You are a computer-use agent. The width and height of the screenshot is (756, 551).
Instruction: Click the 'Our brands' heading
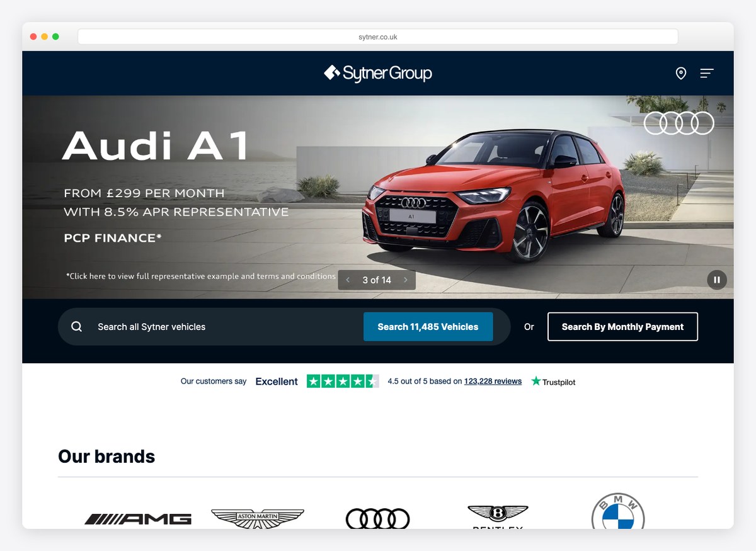[x=106, y=456]
